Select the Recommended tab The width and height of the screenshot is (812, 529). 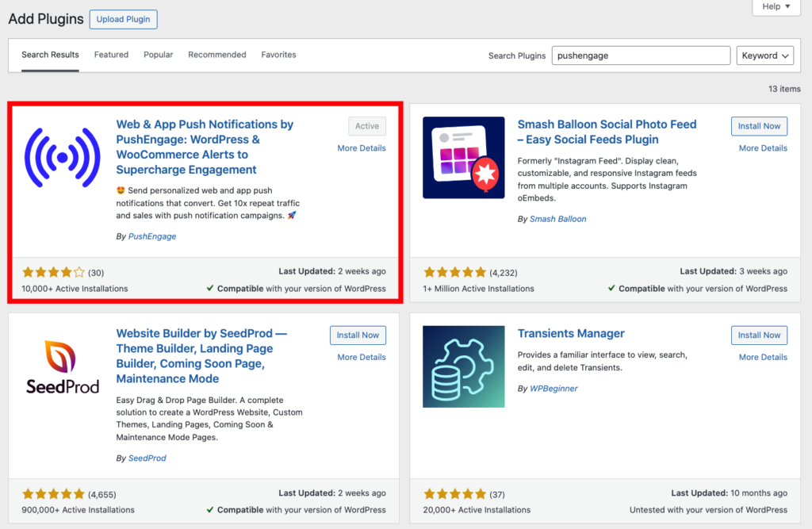click(216, 55)
